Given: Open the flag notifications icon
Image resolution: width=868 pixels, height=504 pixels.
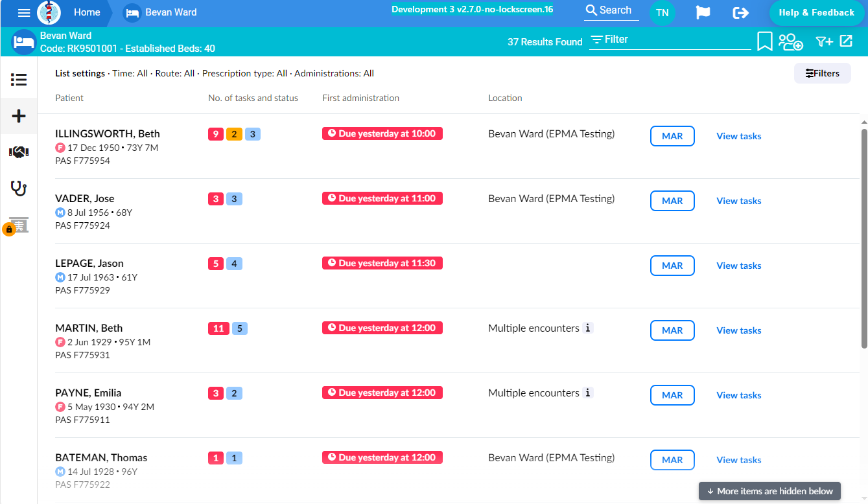Looking at the screenshot, I should tap(703, 12).
